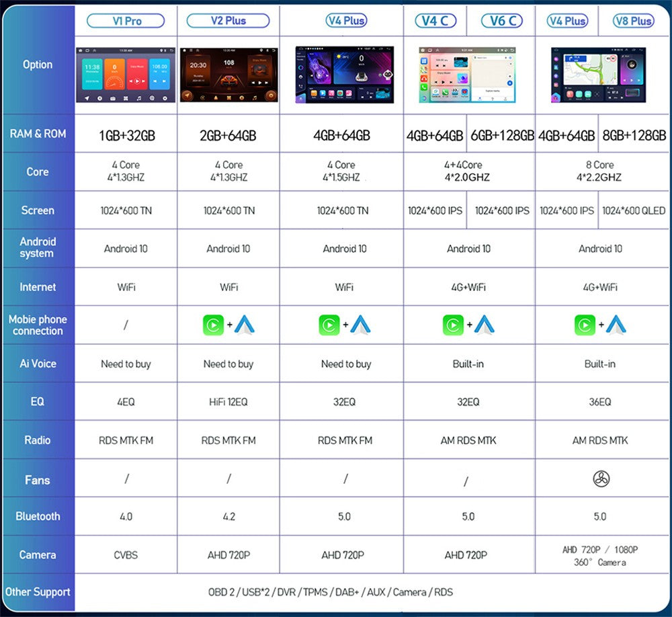Screen dimensions: 672x617
Task: Click the Ai Voice row header
Action: pos(38,364)
